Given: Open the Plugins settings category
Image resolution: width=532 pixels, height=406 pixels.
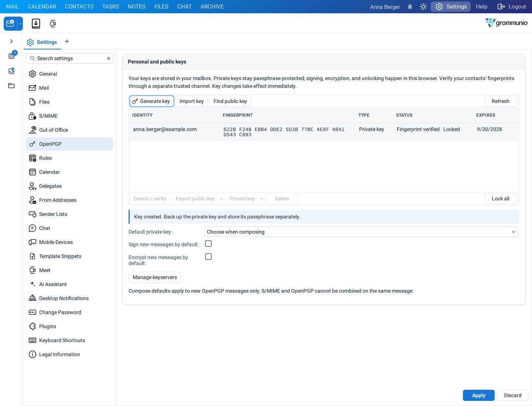Looking at the screenshot, I should pos(69,326).
